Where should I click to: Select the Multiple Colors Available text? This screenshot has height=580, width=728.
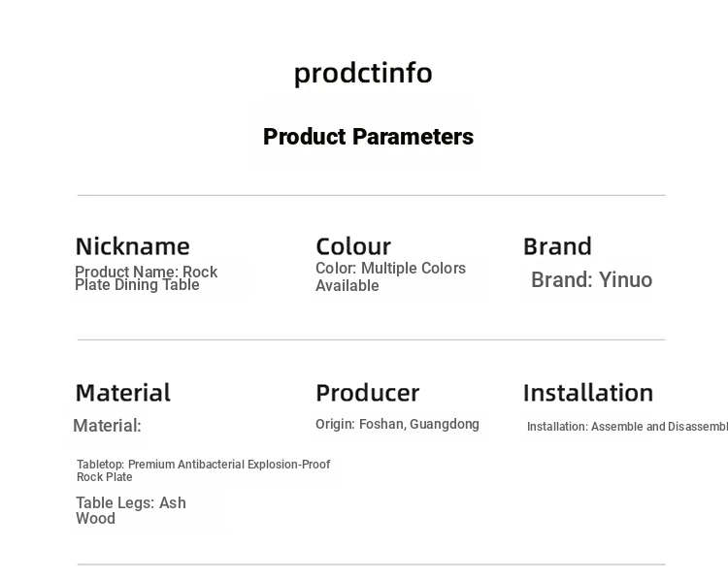pyautogui.click(x=390, y=276)
